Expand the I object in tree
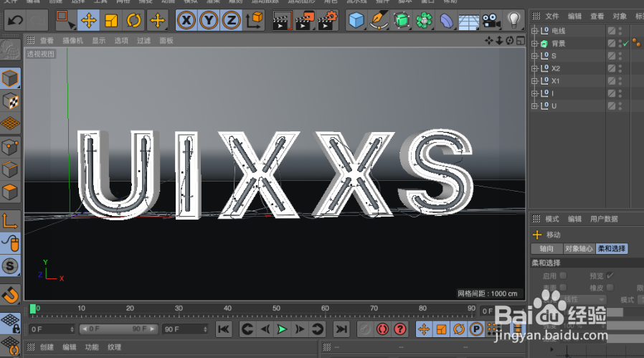The image size is (644, 358). [x=534, y=93]
